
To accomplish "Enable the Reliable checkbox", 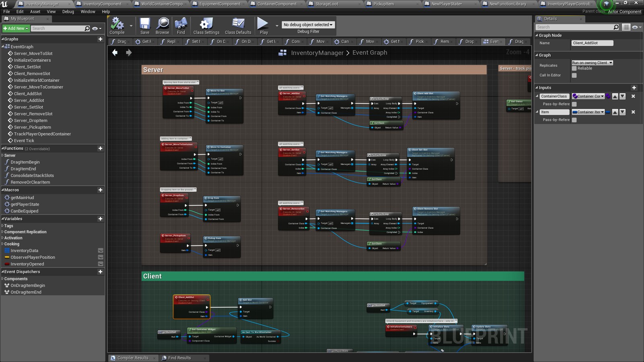I will click(574, 68).
